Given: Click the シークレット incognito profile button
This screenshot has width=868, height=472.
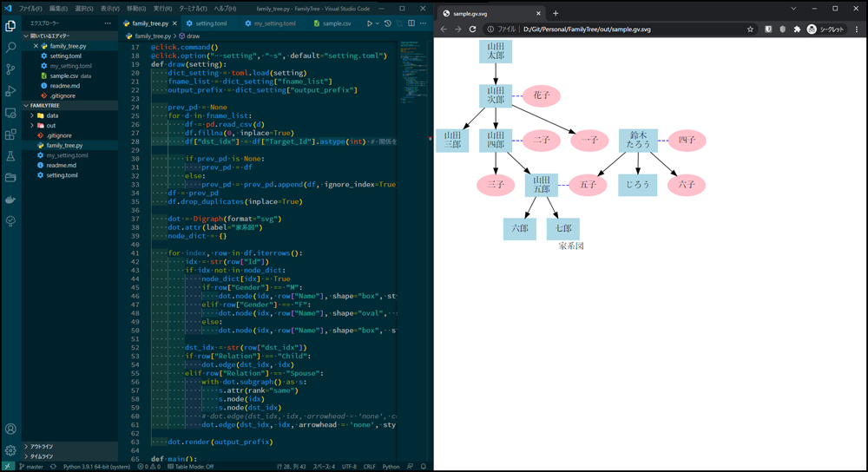Looking at the screenshot, I should click(x=825, y=29).
